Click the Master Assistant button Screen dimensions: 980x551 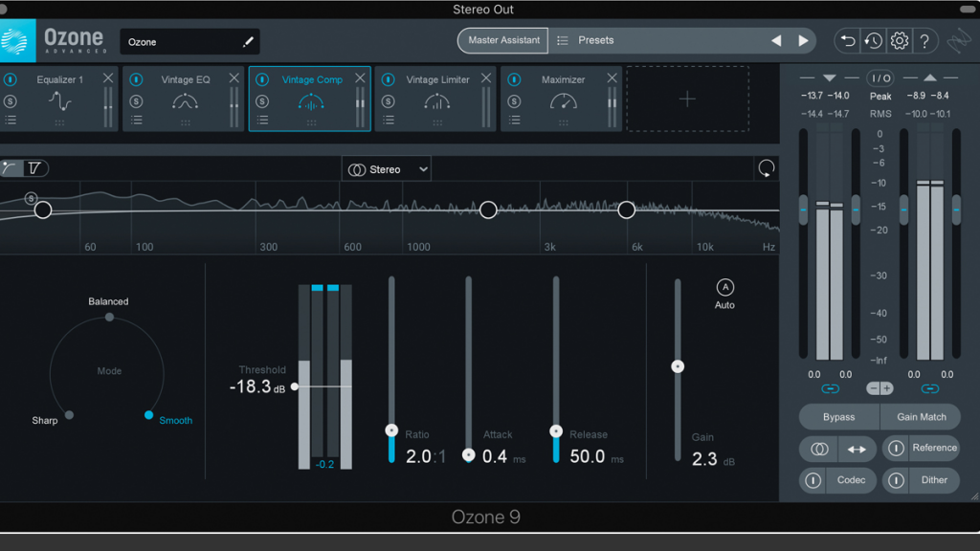pyautogui.click(x=503, y=41)
